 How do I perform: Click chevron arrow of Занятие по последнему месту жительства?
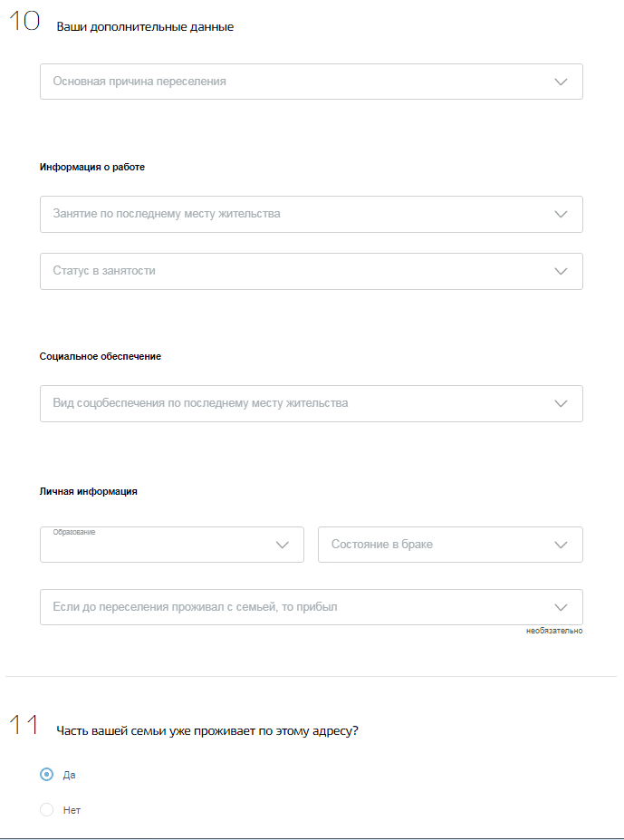click(561, 214)
